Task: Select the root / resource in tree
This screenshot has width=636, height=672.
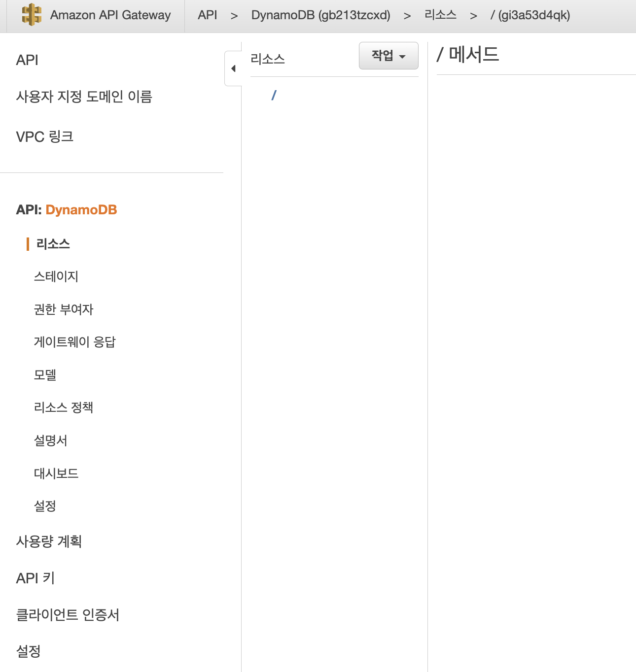Action: coord(274,95)
